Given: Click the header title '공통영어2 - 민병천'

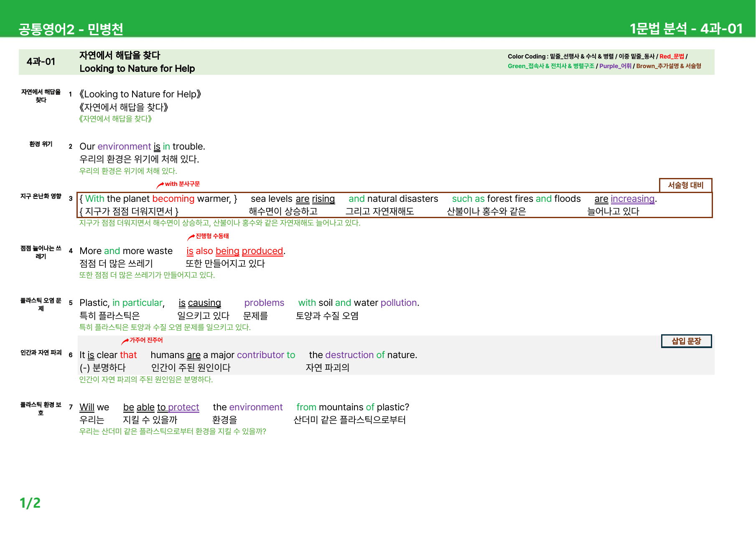Looking at the screenshot, I should [x=71, y=29].
